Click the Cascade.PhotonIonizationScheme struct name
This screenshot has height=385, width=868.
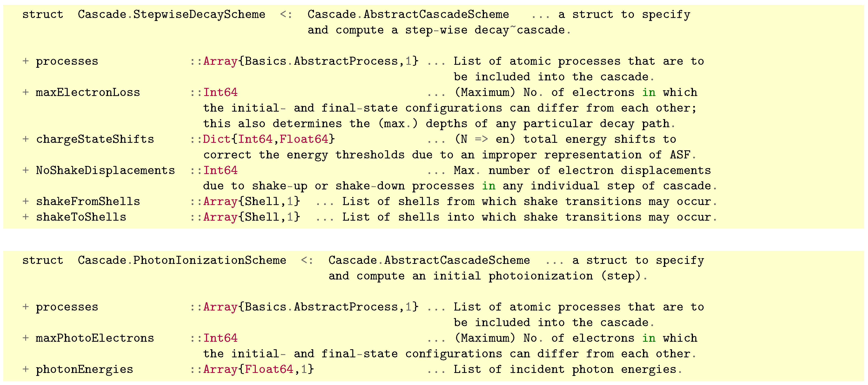pos(182,260)
